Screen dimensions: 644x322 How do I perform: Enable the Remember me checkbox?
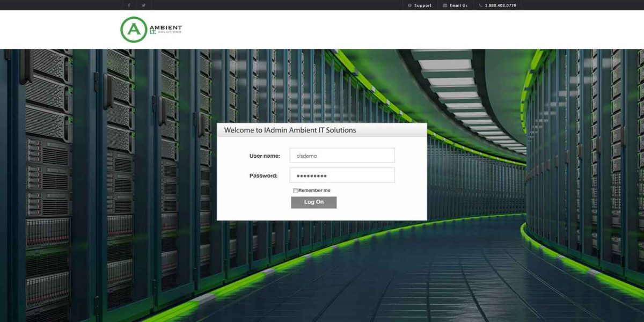point(295,190)
